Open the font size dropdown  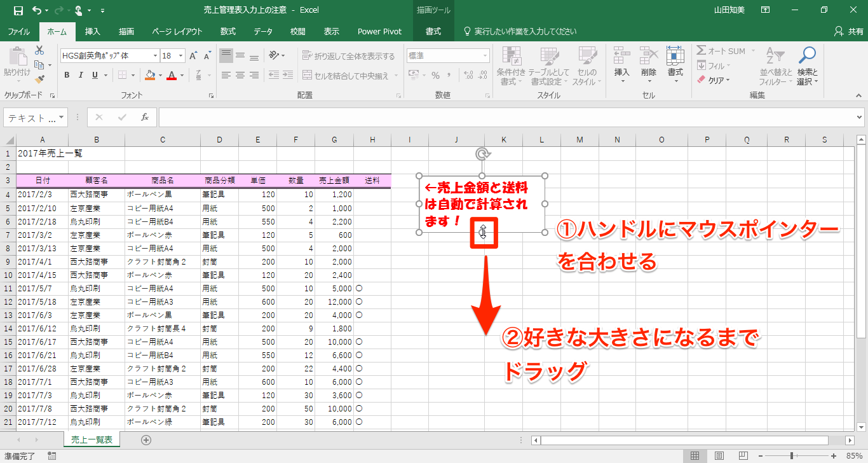coord(181,56)
